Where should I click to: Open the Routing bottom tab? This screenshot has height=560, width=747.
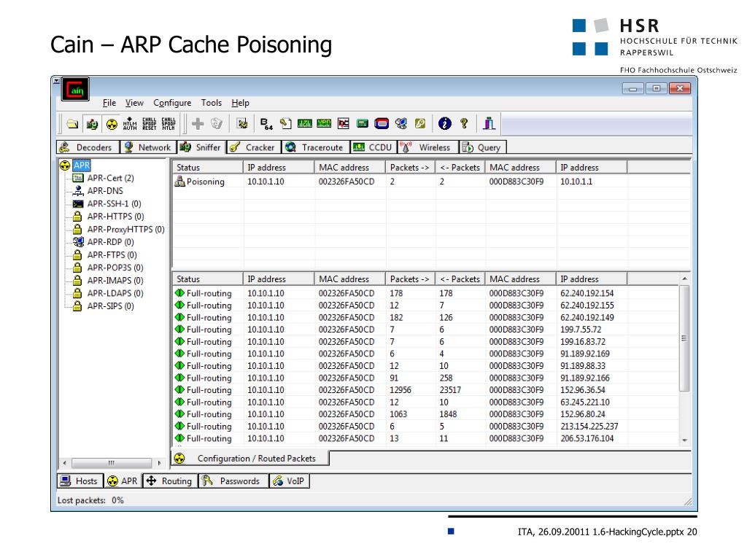pyautogui.click(x=170, y=481)
